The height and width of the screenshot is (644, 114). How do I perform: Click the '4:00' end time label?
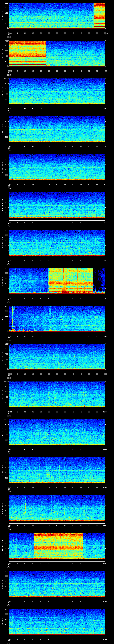tap(105, 184)
